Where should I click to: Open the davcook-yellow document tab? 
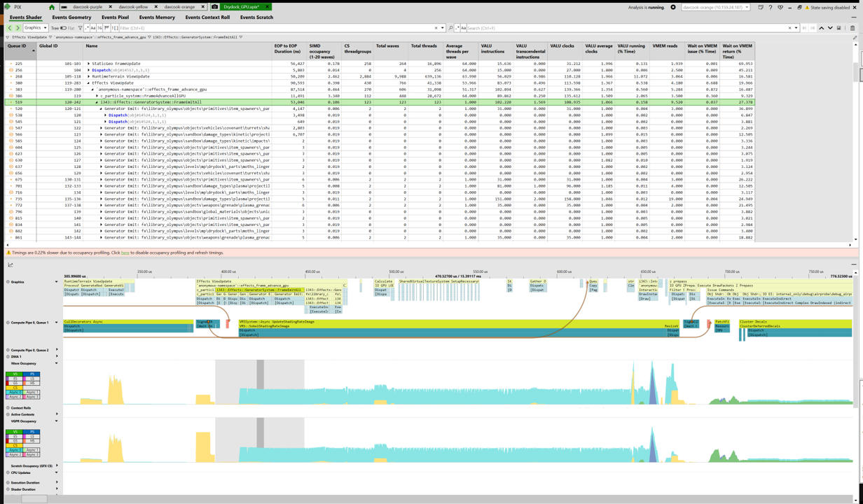133,7
